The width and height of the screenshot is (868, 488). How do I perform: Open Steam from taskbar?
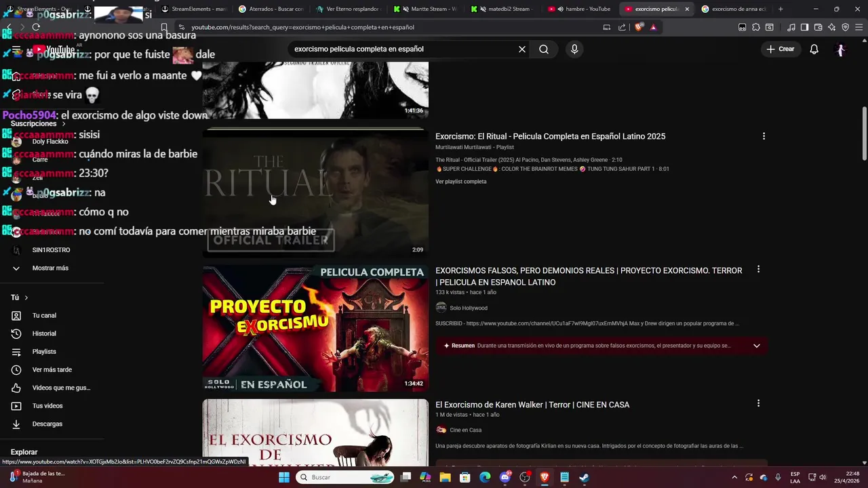(584, 477)
